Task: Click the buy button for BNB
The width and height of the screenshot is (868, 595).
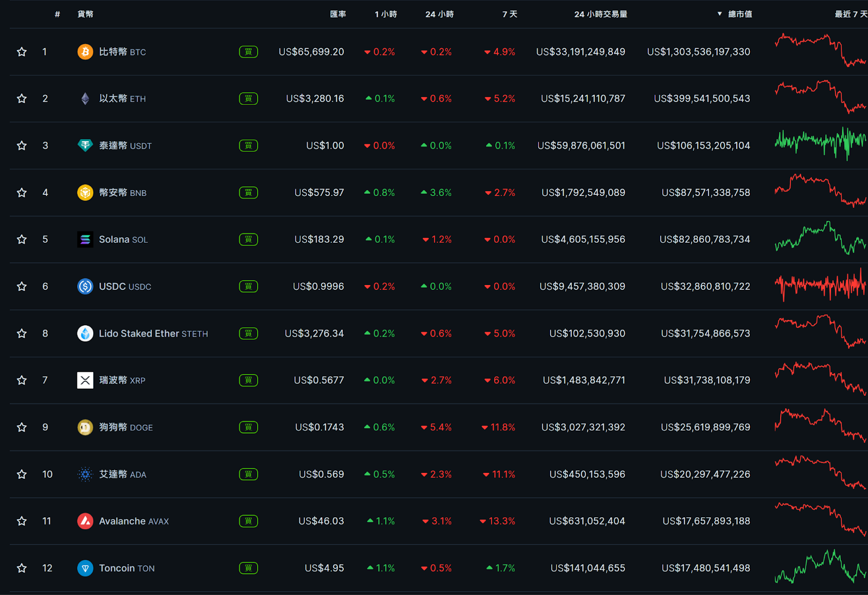Action: coord(248,192)
